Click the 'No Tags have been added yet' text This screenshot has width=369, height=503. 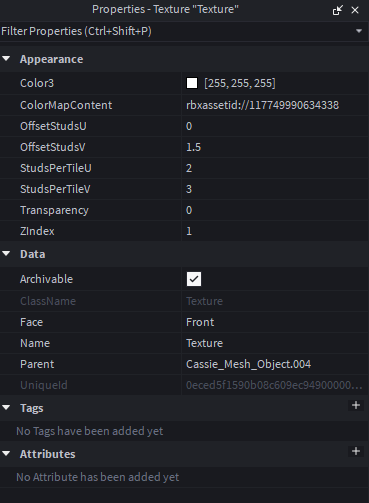(x=90, y=431)
